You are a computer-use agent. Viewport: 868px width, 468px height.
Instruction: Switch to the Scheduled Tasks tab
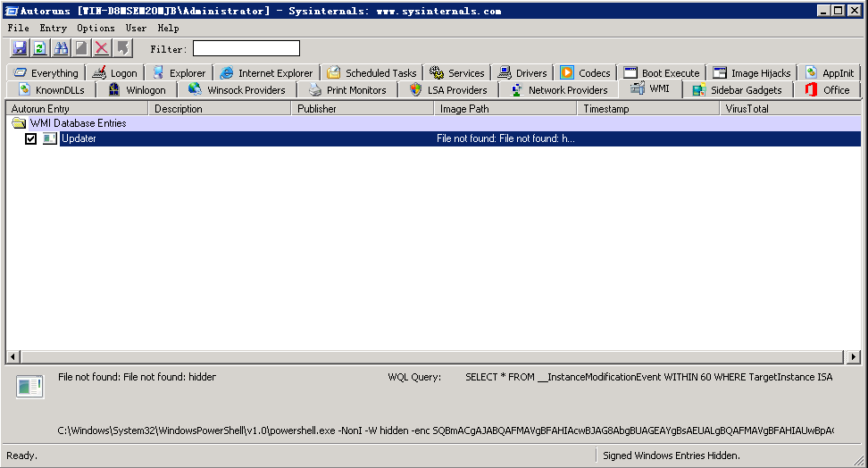pos(372,73)
